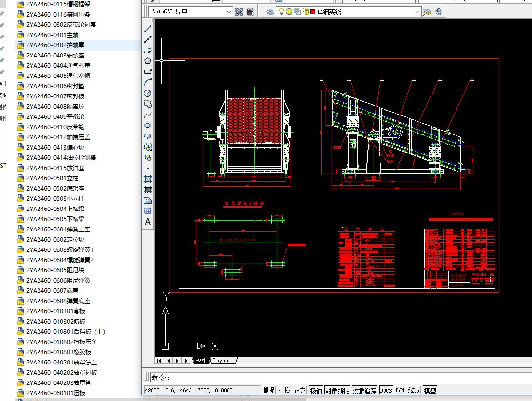Select the Polygon tool
Image resolution: width=532 pixels, height=401 pixels.
point(148,61)
